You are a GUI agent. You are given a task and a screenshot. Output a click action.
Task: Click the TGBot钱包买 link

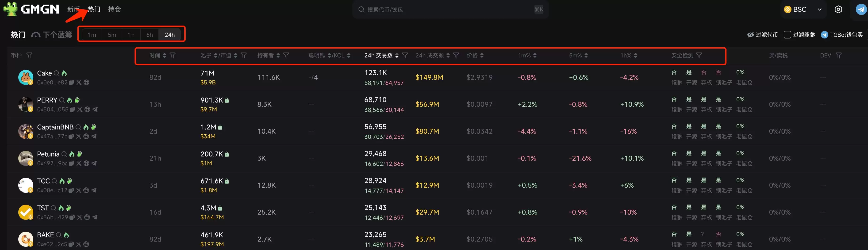842,34
